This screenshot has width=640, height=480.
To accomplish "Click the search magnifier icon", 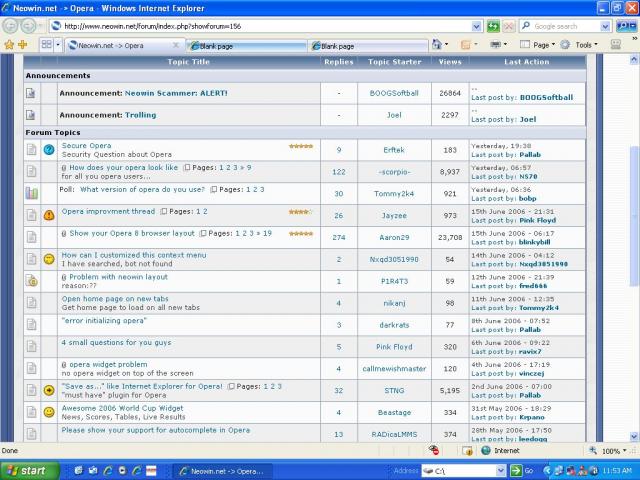I will (x=620, y=26).
